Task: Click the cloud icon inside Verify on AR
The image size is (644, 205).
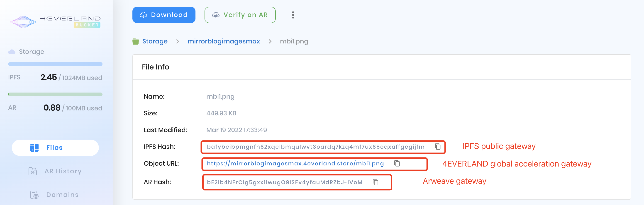Action: point(216,15)
